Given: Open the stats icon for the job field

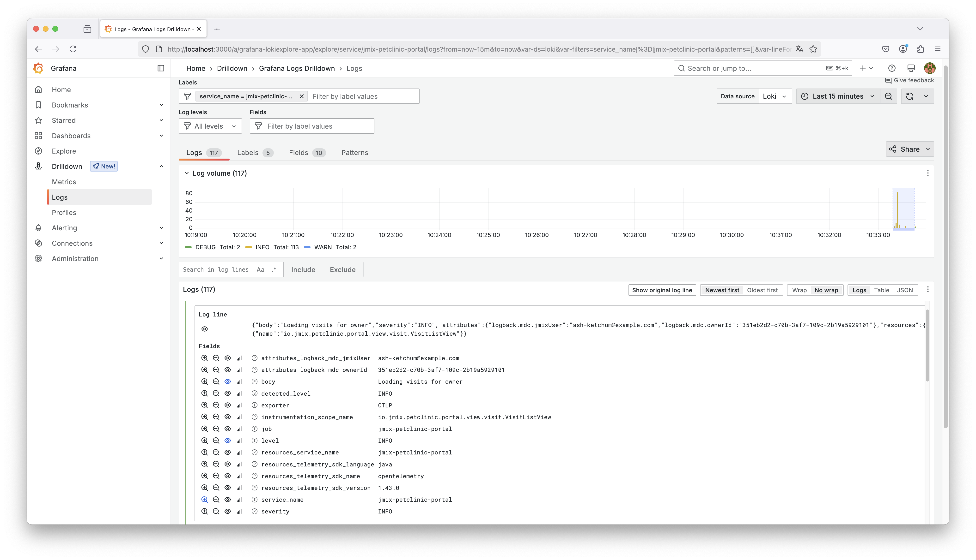Looking at the screenshot, I should (x=239, y=429).
